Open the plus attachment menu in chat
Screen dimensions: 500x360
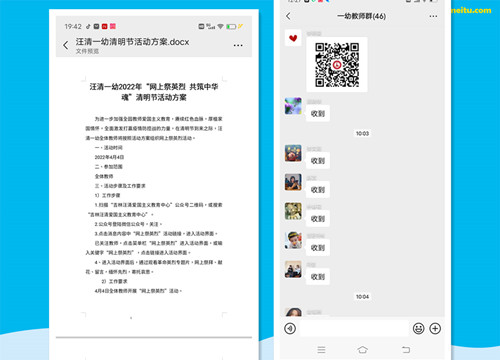tap(435, 328)
